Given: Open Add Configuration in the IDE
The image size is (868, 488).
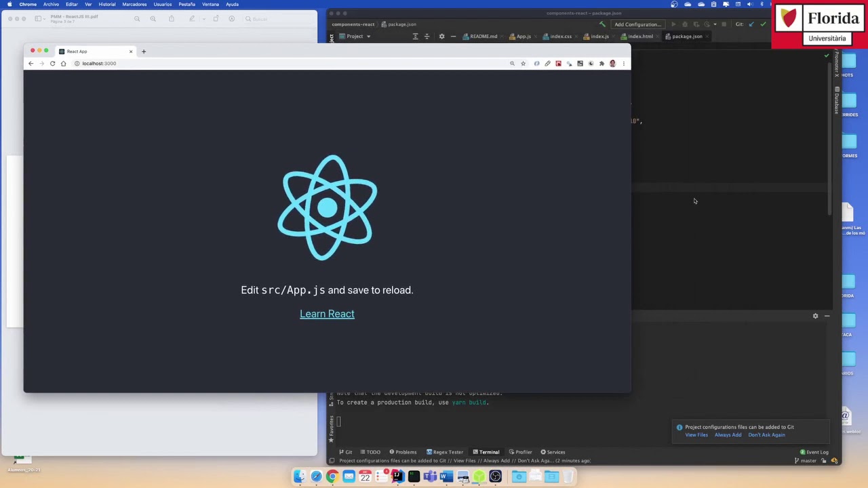Looking at the screenshot, I should pyautogui.click(x=637, y=24).
